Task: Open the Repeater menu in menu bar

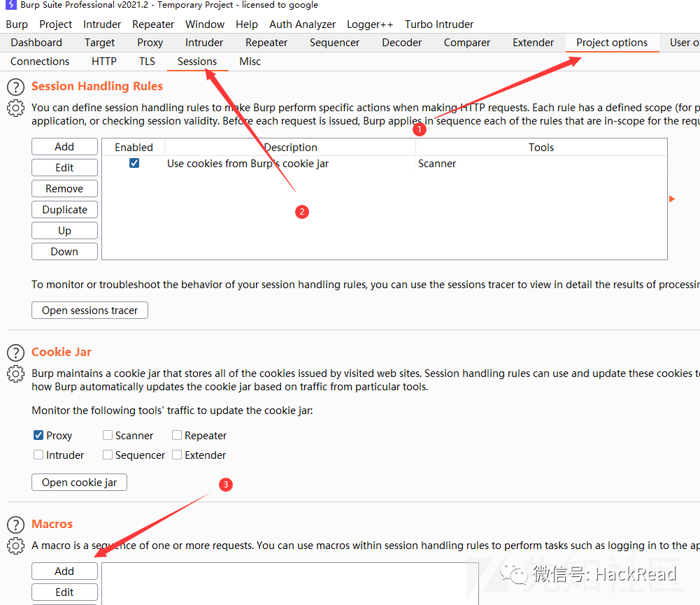Action: point(152,24)
